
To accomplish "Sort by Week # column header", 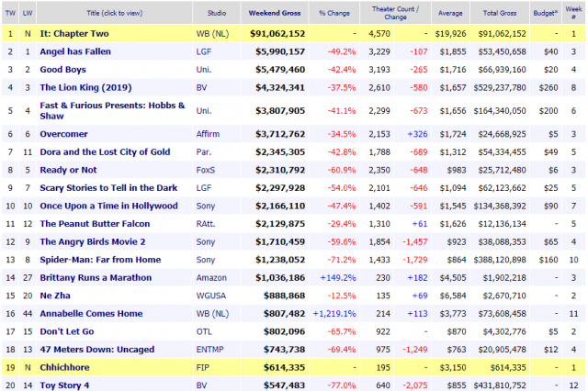I will pos(573,13).
